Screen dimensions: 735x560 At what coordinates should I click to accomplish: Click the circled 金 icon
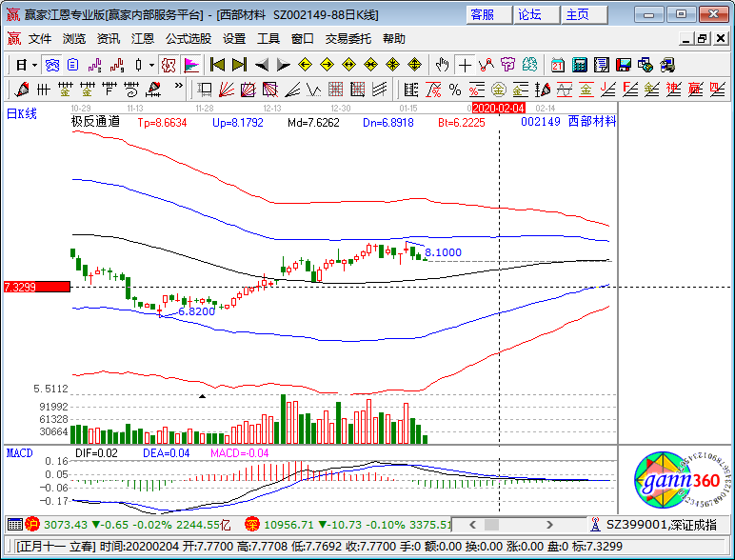498,90
